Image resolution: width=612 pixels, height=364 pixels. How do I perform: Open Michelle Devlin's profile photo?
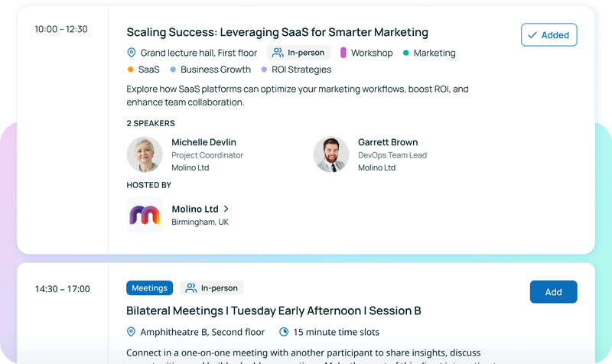coord(145,154)
